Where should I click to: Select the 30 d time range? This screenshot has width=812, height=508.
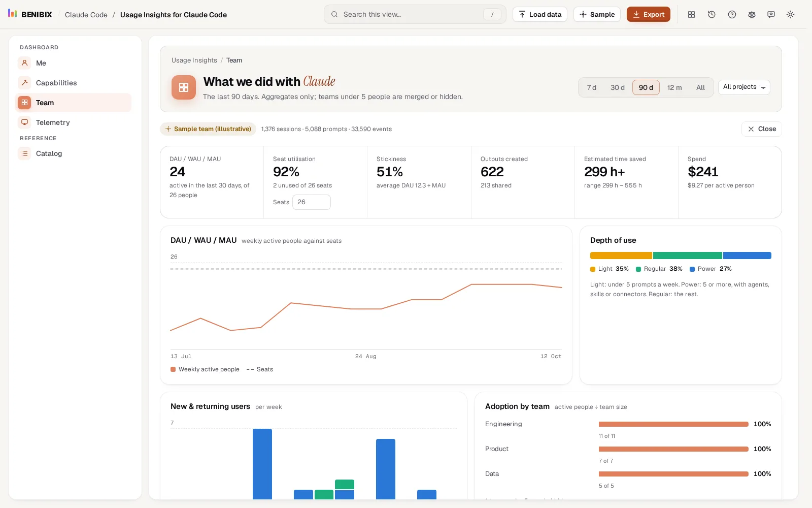coord(617,87)
